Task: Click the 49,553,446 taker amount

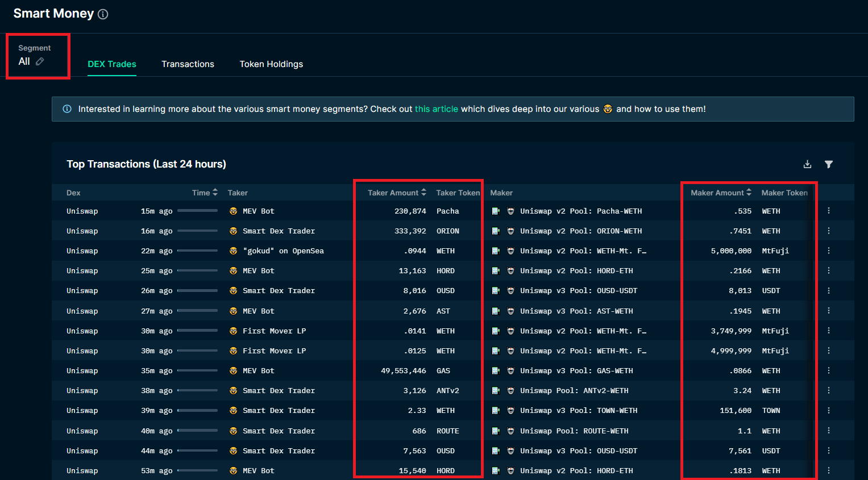Action: point(404,370)
